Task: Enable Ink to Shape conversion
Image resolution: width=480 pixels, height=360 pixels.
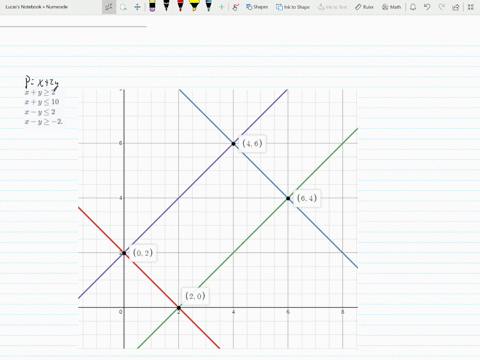Action: [x=293, y=7]
